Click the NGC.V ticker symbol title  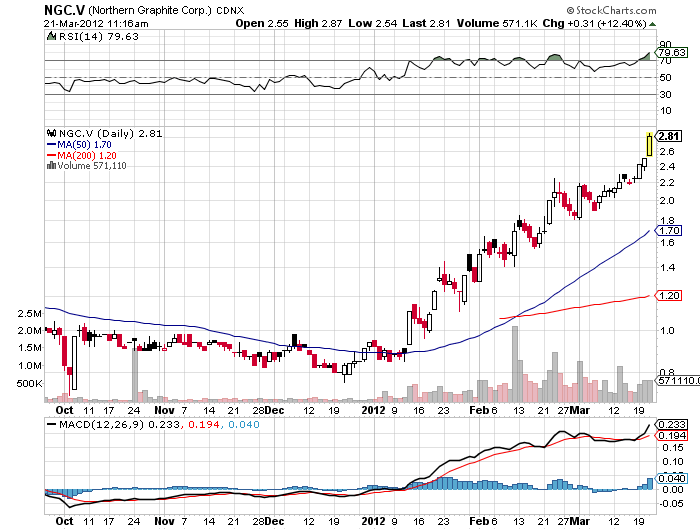(x=64, y=10)
